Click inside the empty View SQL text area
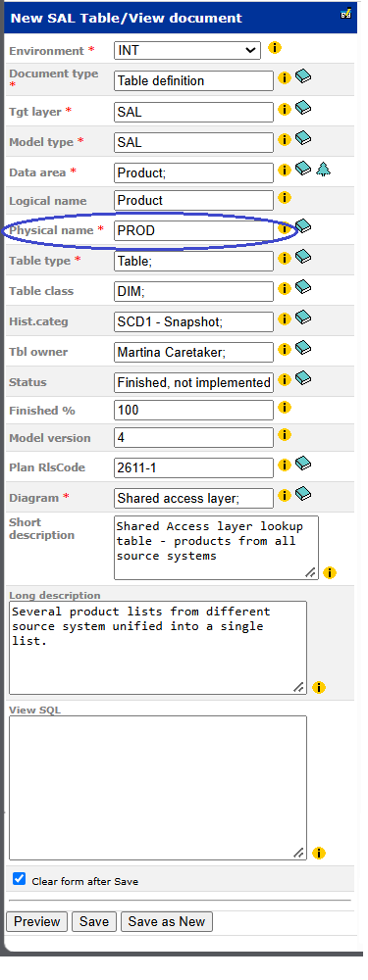 (158, 788)
